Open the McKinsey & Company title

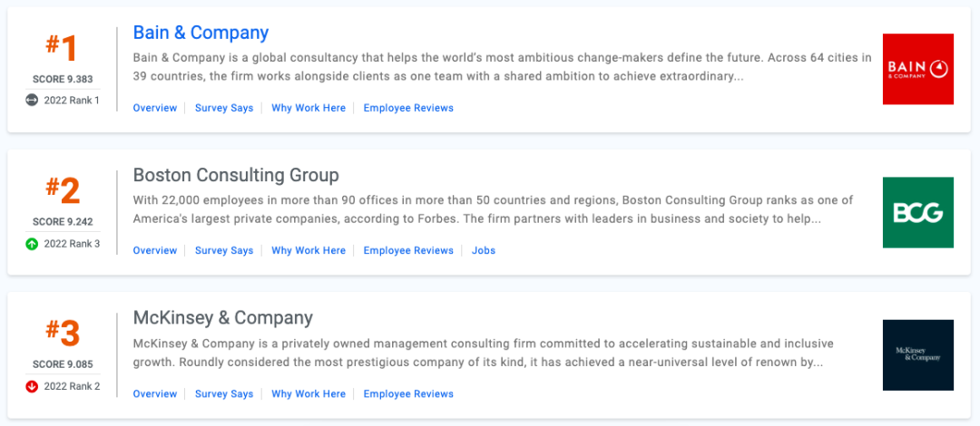(222, 318)
